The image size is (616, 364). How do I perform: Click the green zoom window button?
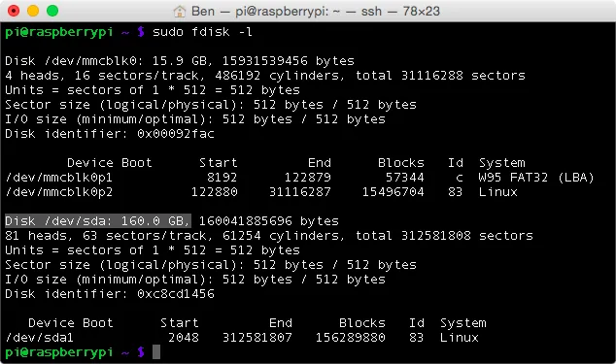click(x=52, y=11)
